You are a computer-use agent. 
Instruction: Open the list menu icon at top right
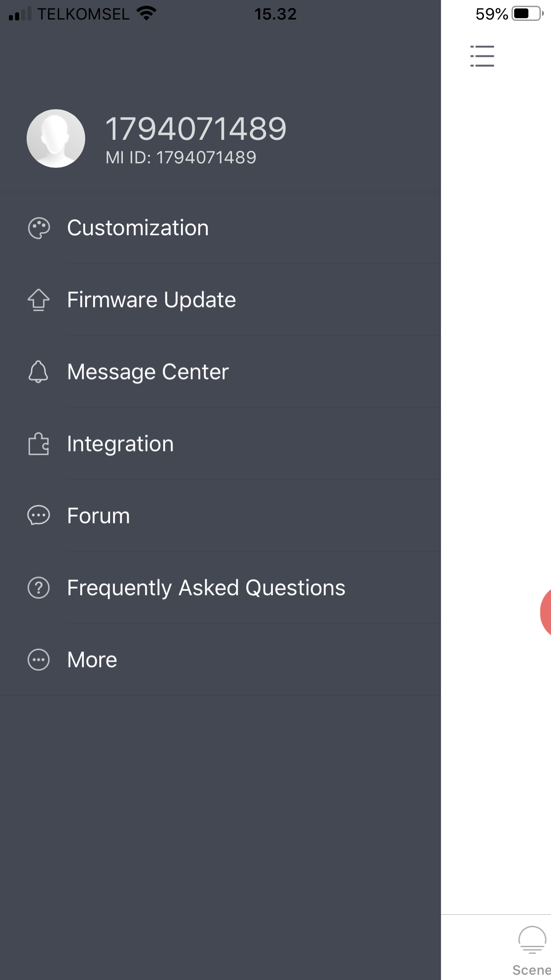coord(482,56)
